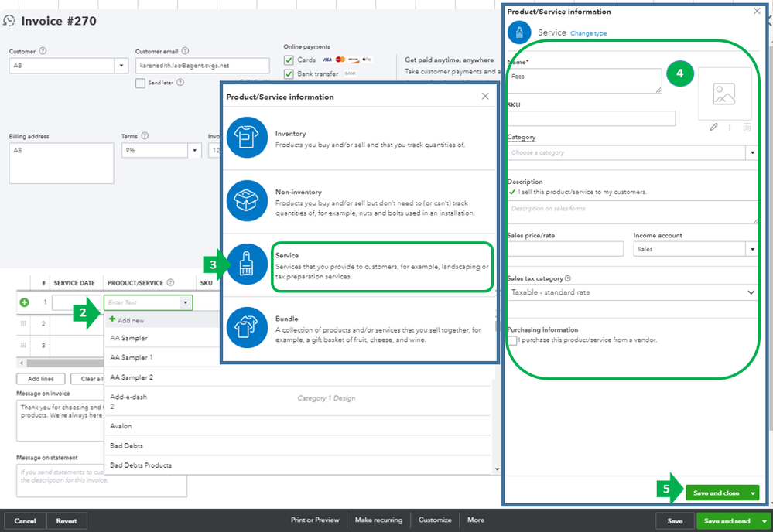Screen dimensions: 773x532
Task: Enable the Send later checkbox
Action: pos(141,83)
